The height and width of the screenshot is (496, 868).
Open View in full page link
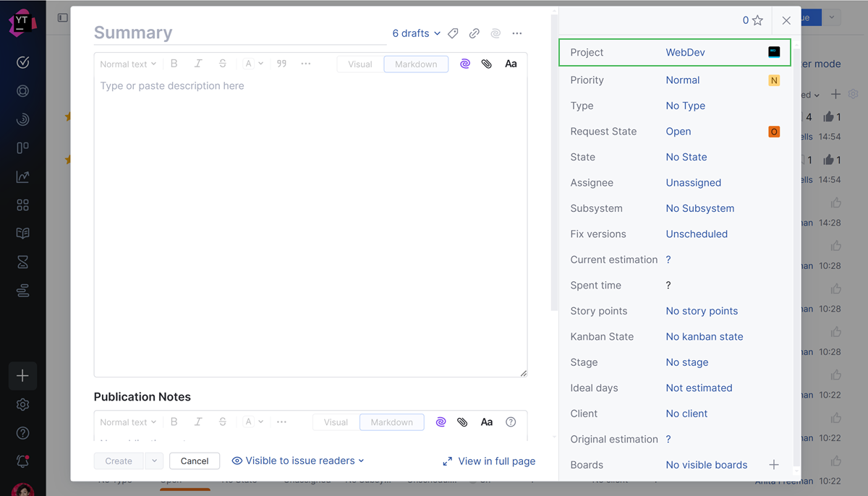[489, 461]
